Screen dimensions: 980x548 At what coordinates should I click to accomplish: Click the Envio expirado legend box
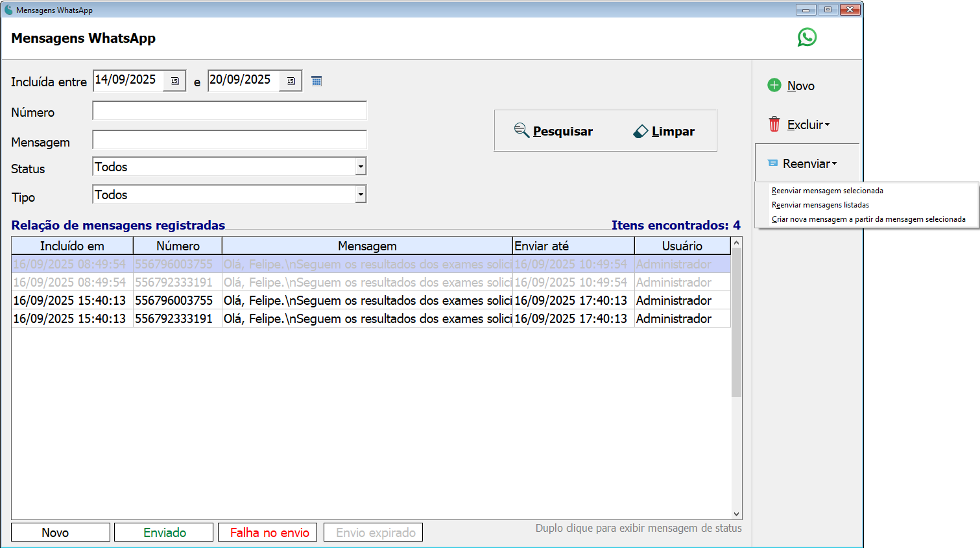click(373, 532)
